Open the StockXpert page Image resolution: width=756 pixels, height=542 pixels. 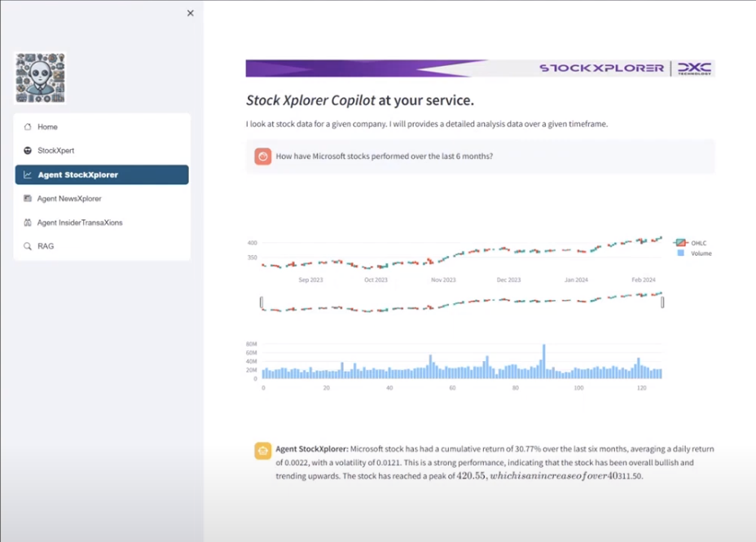point(102,151)
